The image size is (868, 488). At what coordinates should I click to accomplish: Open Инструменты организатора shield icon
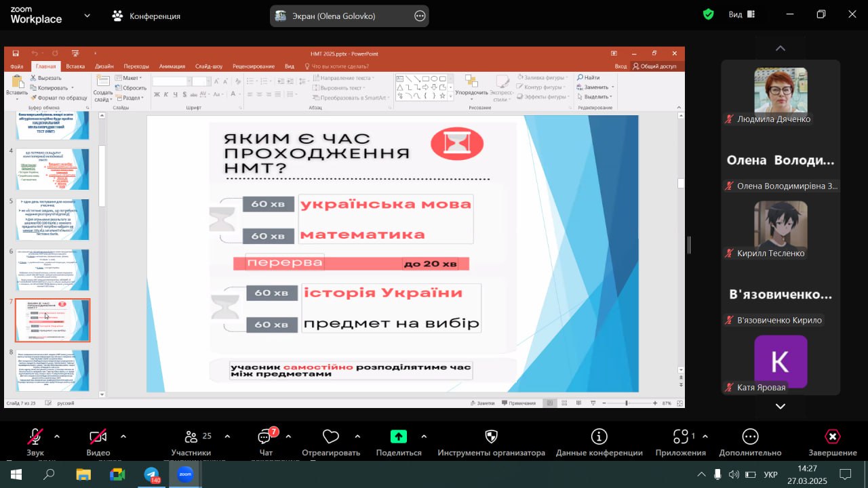tap(492, 437)
